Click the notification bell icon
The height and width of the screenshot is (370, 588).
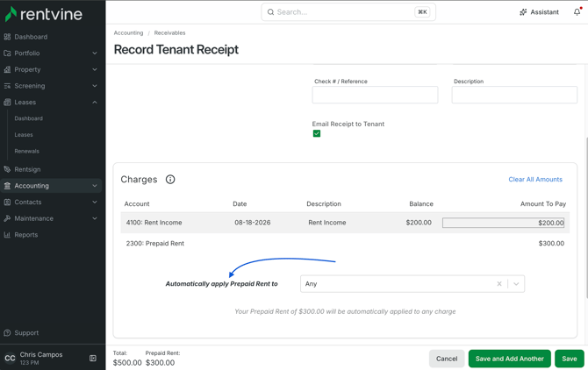point(577,12)
